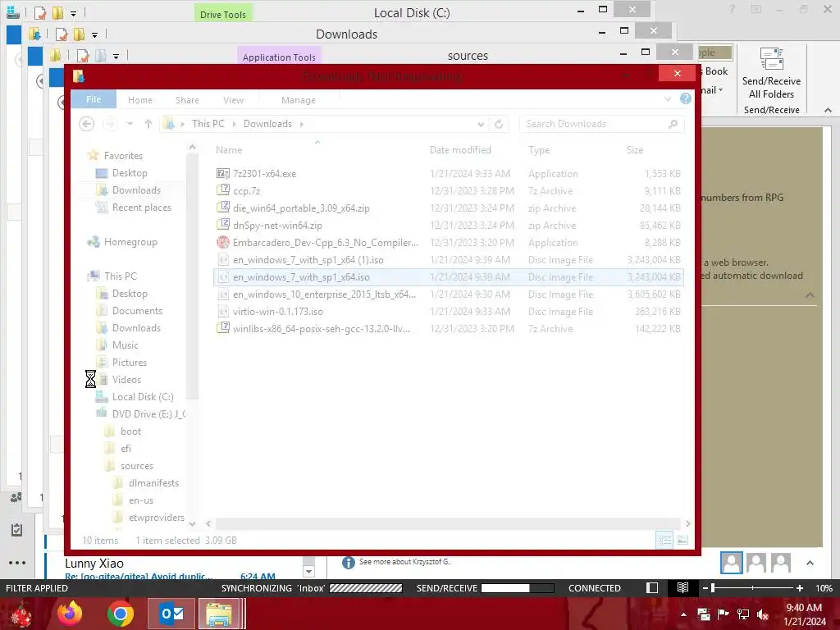The image size is (840, 630).
Task: Sort files by the Type column header
Action: (x=538, y=150)
